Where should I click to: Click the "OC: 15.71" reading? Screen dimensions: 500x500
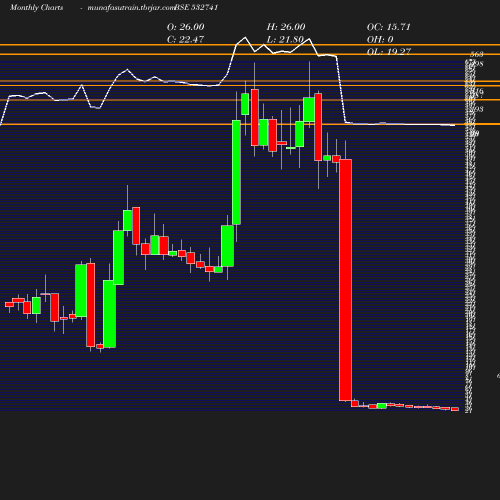pos(389,27)
